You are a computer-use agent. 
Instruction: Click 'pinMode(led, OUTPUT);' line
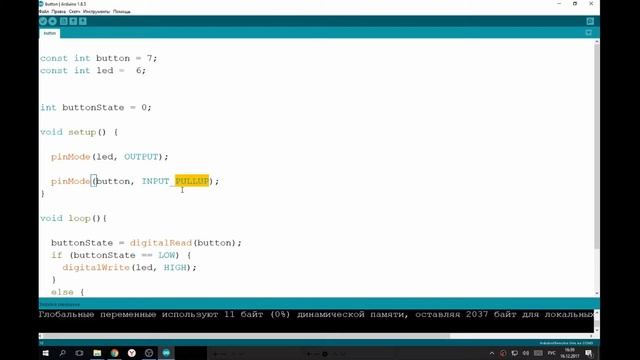[109, 157]
